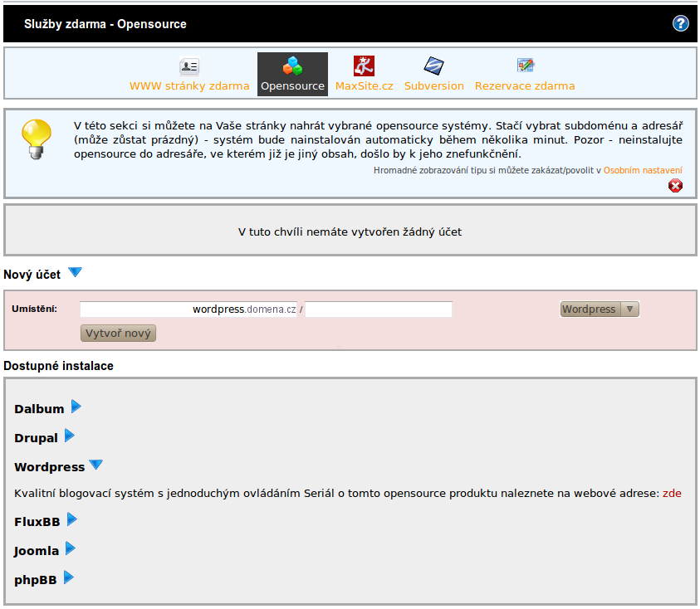The image size is (700, 609).
Task: Click the Nový účet heading text
Action: click(x=32, y=275)
